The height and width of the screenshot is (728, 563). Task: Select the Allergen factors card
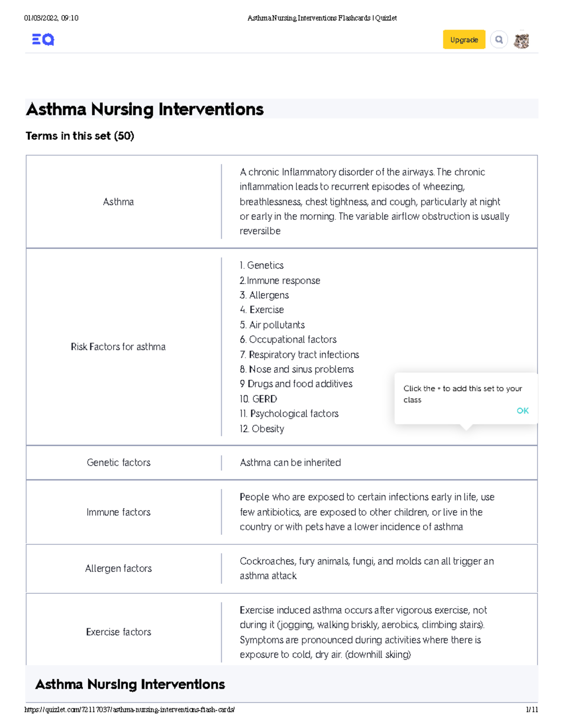pos(118,569)
